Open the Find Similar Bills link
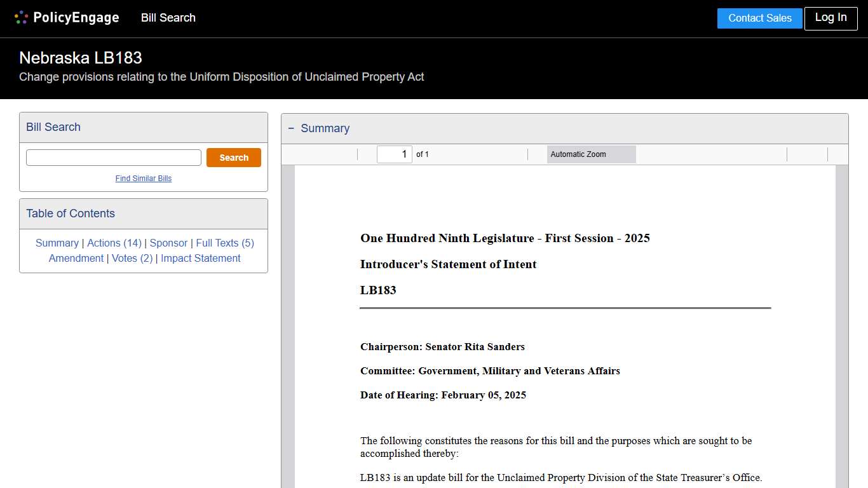868x488 pixels. [143, 179]
